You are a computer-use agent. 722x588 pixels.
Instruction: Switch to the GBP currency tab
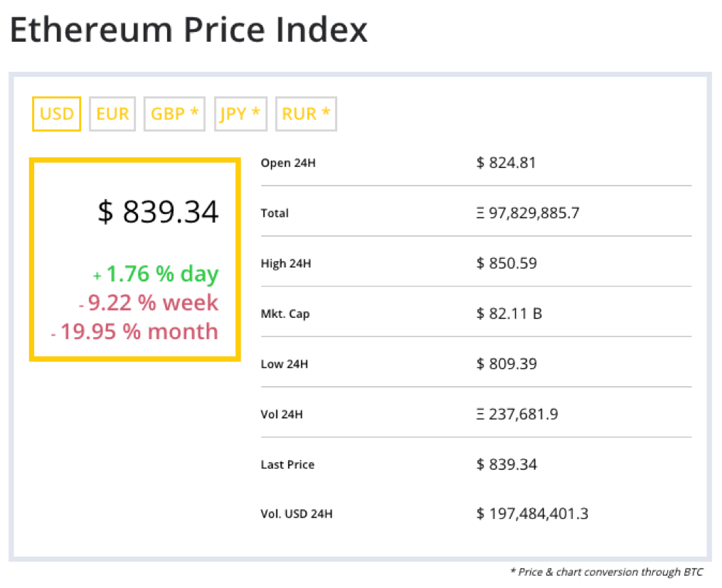click(x=174, y=114)
